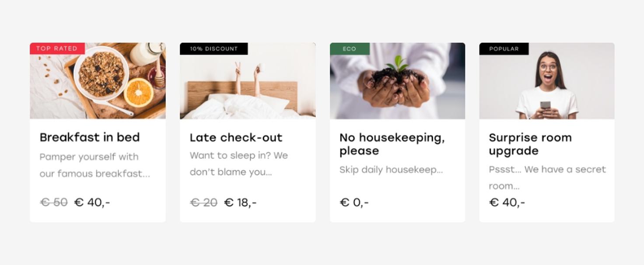The width and height of the screenshot is (644, 265).
Task: Open the Breakfast in bed card title
Action: [x=90, y=137]
